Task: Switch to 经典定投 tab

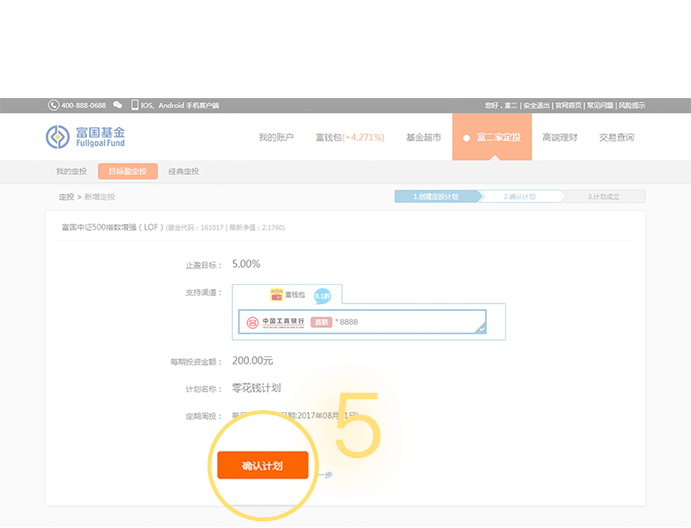Action: [183, 171]
